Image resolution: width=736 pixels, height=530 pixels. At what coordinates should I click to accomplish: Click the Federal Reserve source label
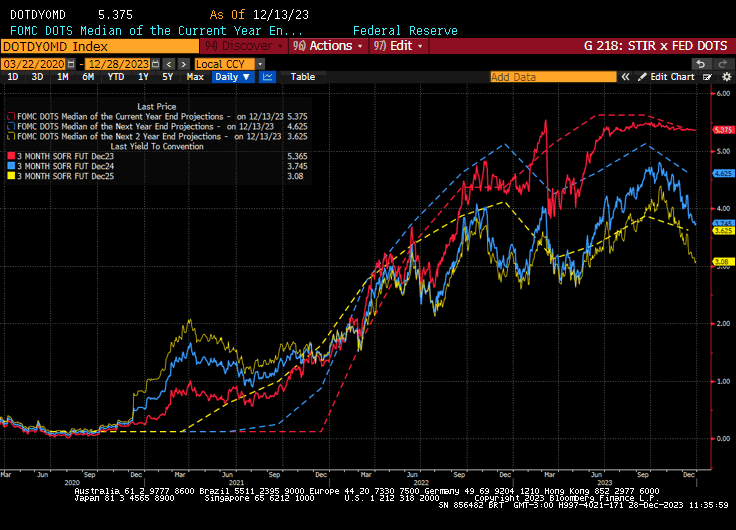point(405,31)
